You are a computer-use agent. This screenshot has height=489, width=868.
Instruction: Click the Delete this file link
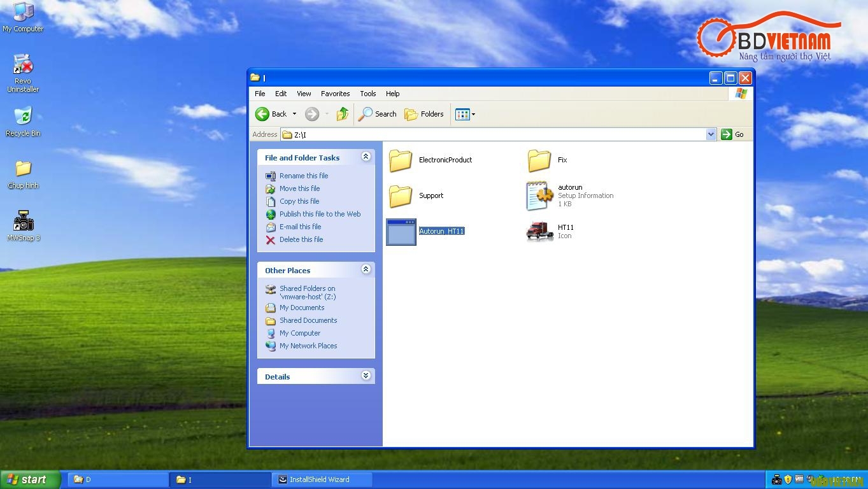pos(301,239)
